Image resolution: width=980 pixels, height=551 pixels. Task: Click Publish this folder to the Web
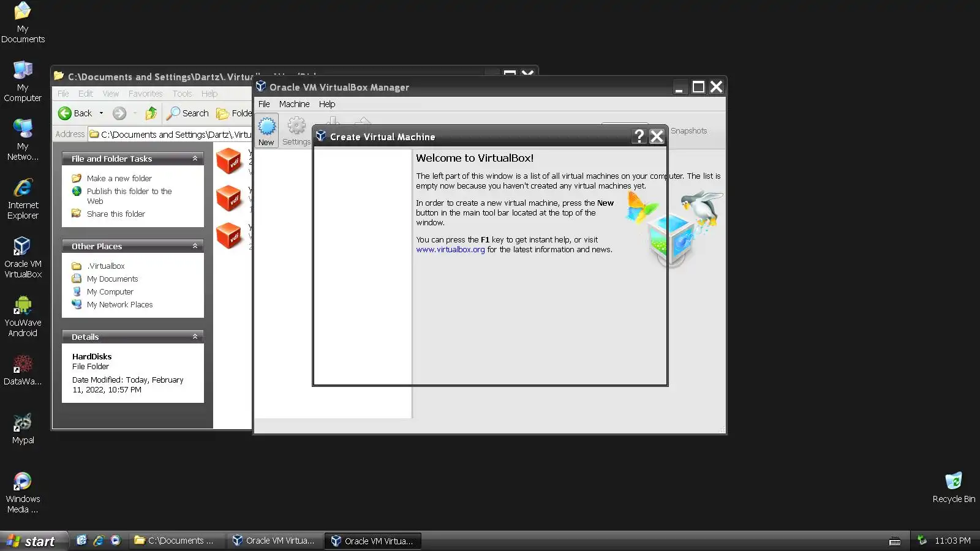(129, 196)
